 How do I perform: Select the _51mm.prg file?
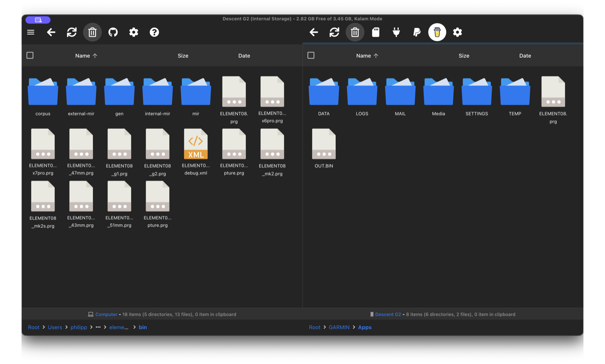tap(119, 205)
